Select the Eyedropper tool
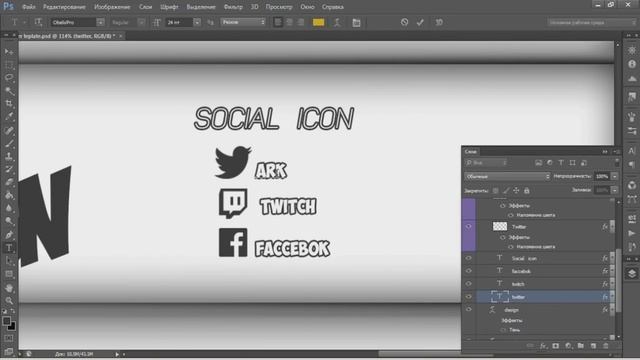This screenshot has height=360, width=640. (x=9, y=117)
